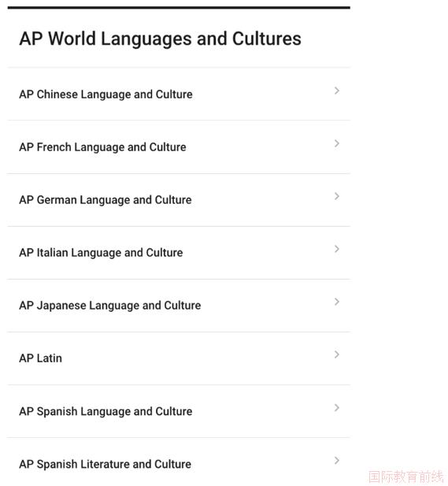The height and width of the screenshot is (486, 448).
Task: Click chevron arrow beside AP Latin
Action: [336, 354]
